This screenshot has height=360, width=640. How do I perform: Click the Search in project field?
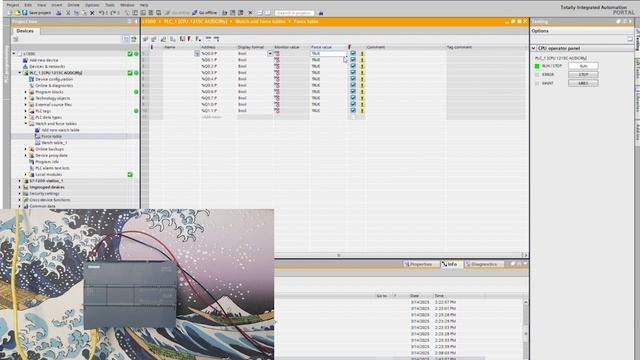(x=294, y=13)
